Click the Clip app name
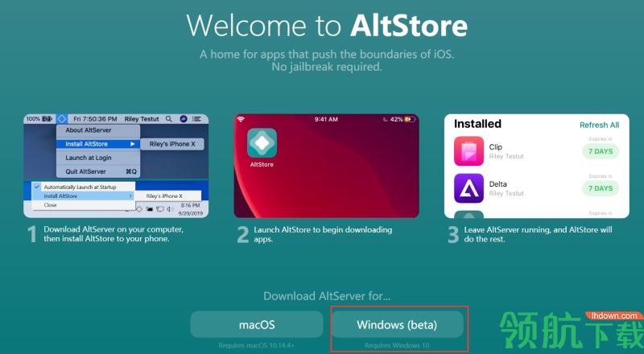The width and height of the screenshot is (644, 354). click(496, 147)
